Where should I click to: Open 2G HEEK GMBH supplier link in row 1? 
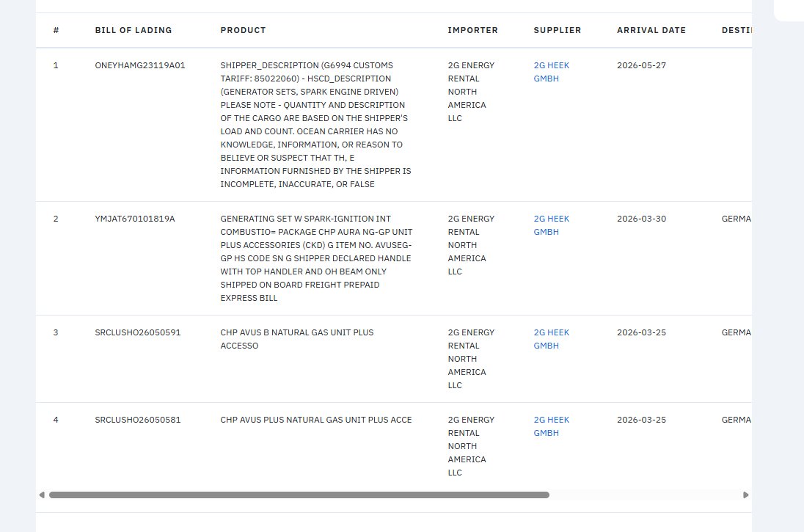coord(551,72)
